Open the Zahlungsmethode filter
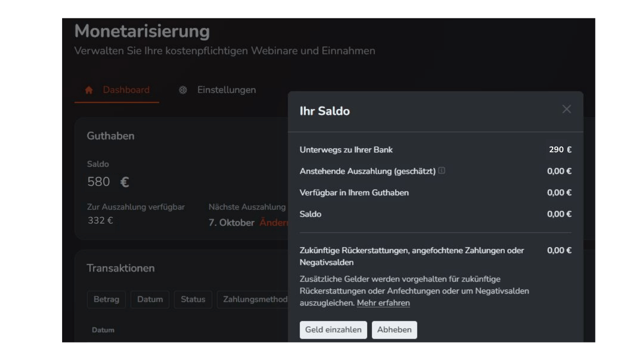This screenshot has height=364, width=644. [252, 299]
